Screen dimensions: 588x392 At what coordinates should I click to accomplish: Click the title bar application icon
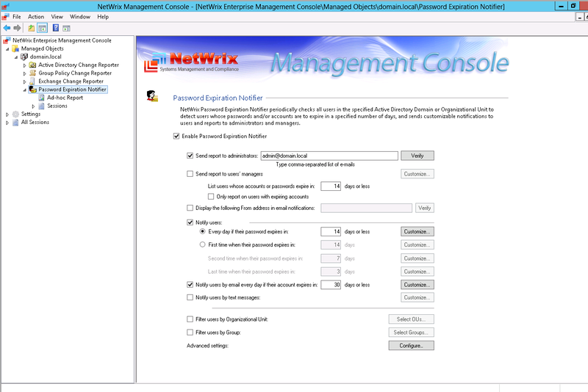[5, 7]
